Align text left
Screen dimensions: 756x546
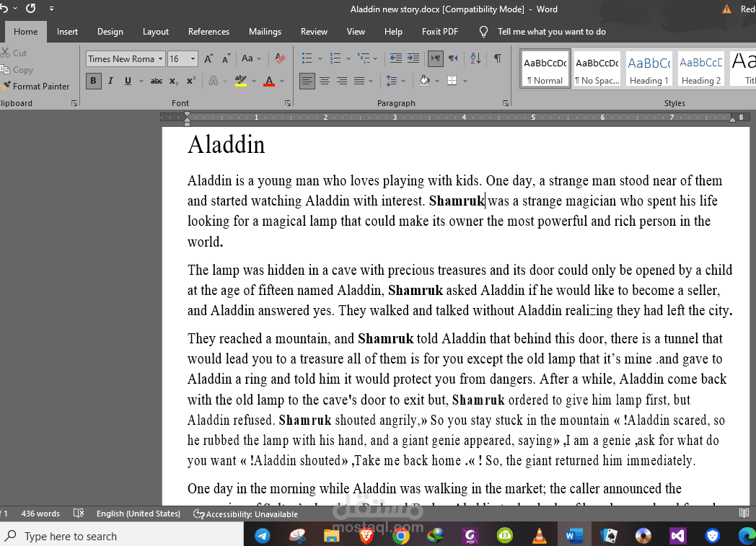pos(307,81)
